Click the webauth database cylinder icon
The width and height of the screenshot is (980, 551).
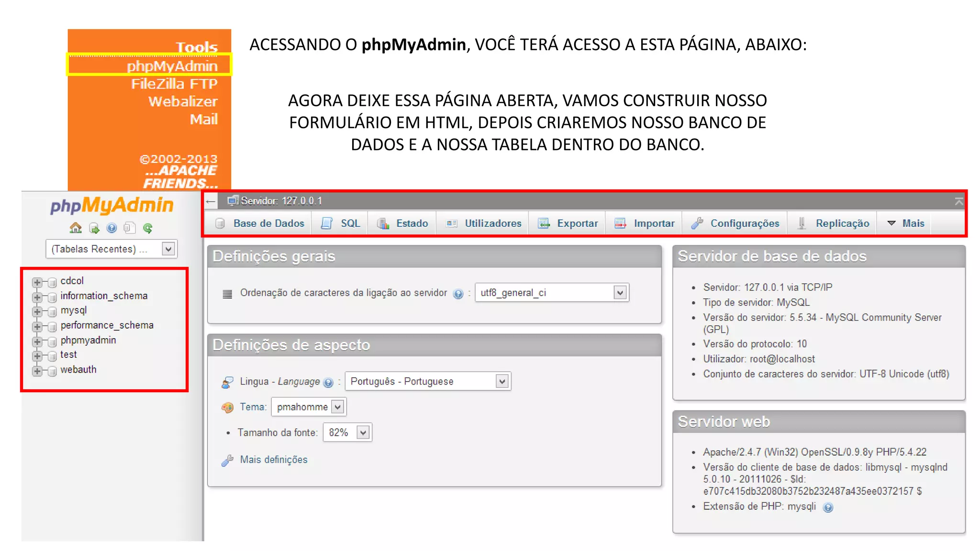click(x=52, y=371)
